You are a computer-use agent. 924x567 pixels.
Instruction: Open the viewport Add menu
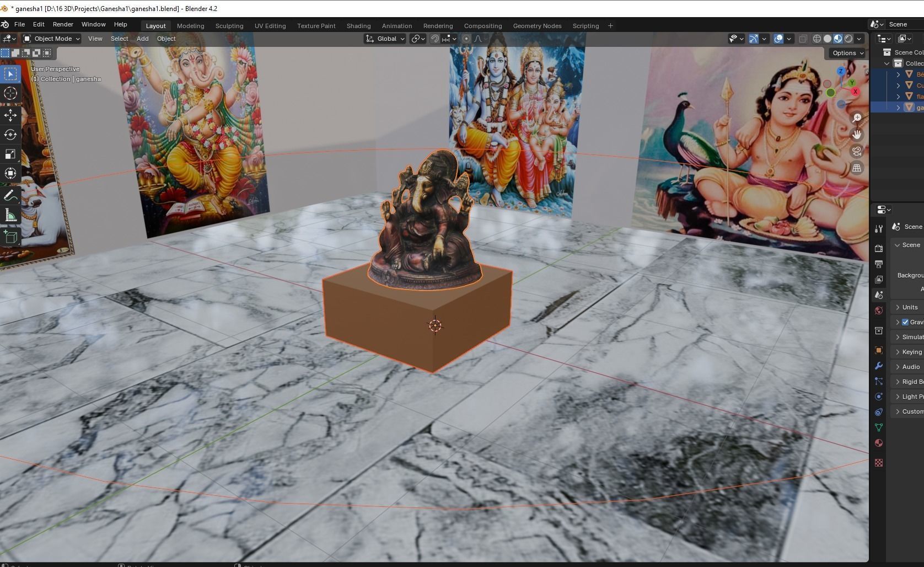pos(142,39)
